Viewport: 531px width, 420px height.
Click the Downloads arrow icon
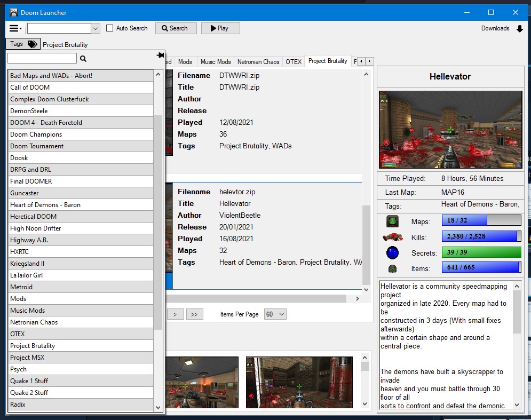pyautogui.click(x=520, y=29)
